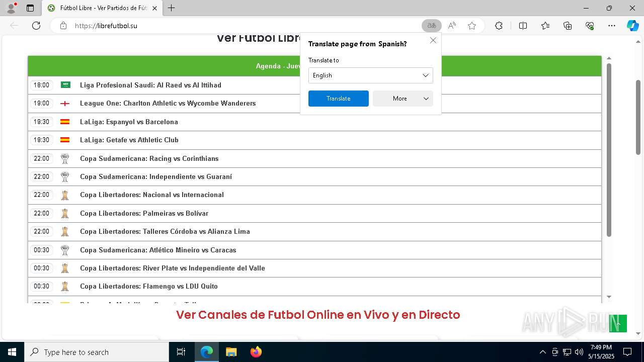Click the Translate button
Viewport: 644px width, 362px height.
pos(339,99)
